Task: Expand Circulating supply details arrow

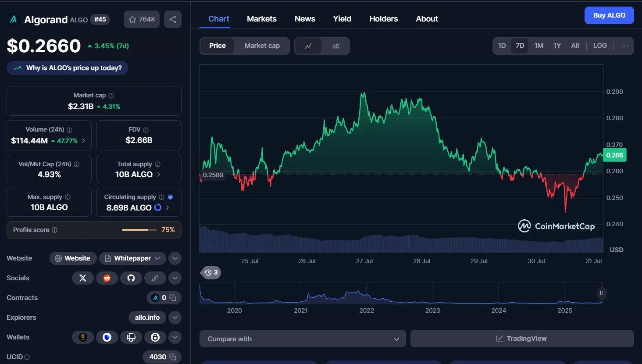Action: click(168, 208)
